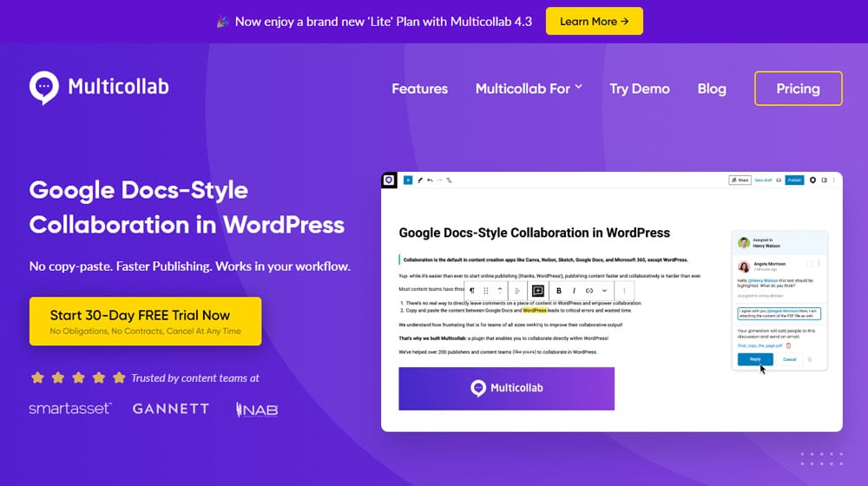Delete the attached PDF with the red trash icon

click(x=788, y=345)
